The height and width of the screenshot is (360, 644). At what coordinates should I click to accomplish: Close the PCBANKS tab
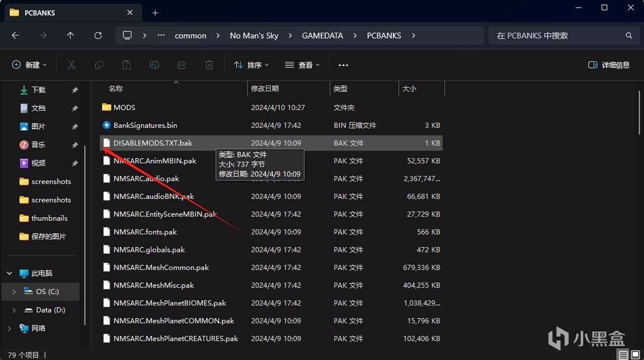(x=130, y=13)
